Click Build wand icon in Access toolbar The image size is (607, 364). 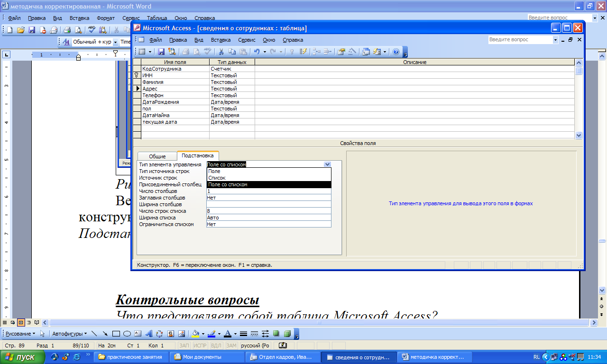pos(352,52)
